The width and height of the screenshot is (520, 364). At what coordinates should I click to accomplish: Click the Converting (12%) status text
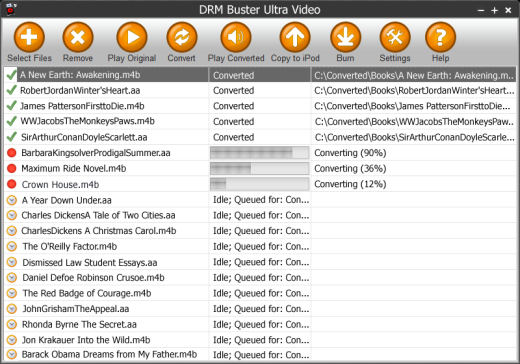(x=350, y=184)
